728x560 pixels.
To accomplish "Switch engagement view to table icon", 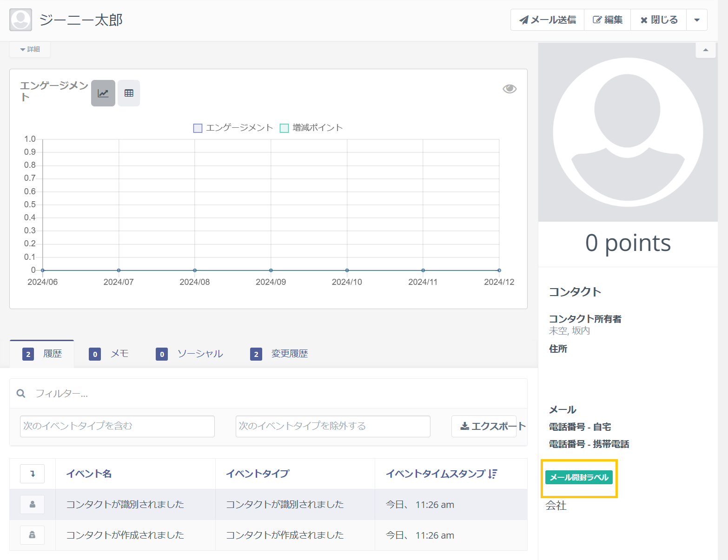I will [x=129, y=93].
